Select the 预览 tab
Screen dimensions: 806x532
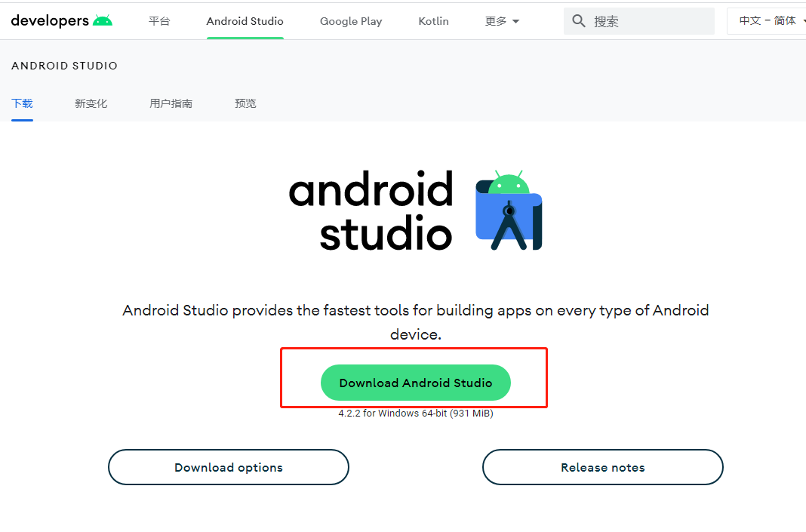pos(245,103)
